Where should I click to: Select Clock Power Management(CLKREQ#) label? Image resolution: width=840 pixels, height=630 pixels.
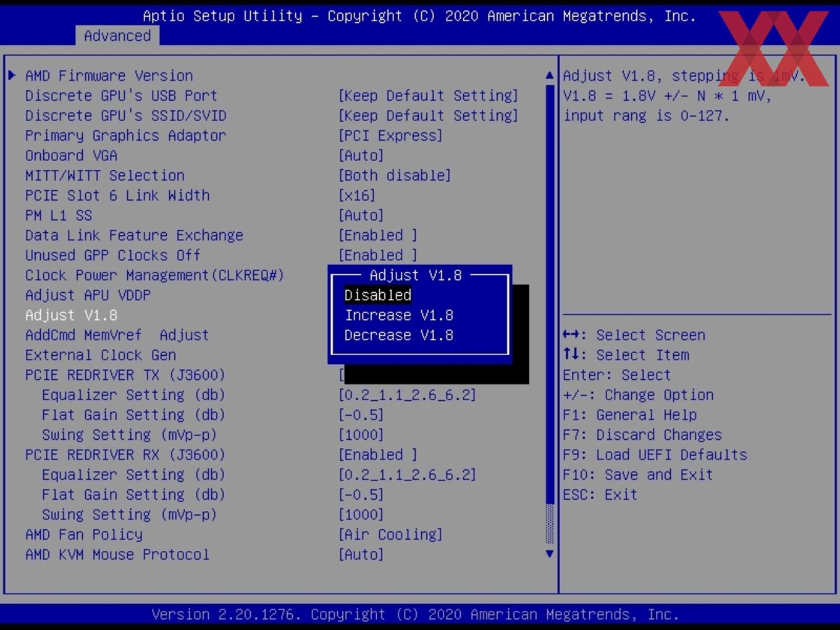tap(154, 275)
